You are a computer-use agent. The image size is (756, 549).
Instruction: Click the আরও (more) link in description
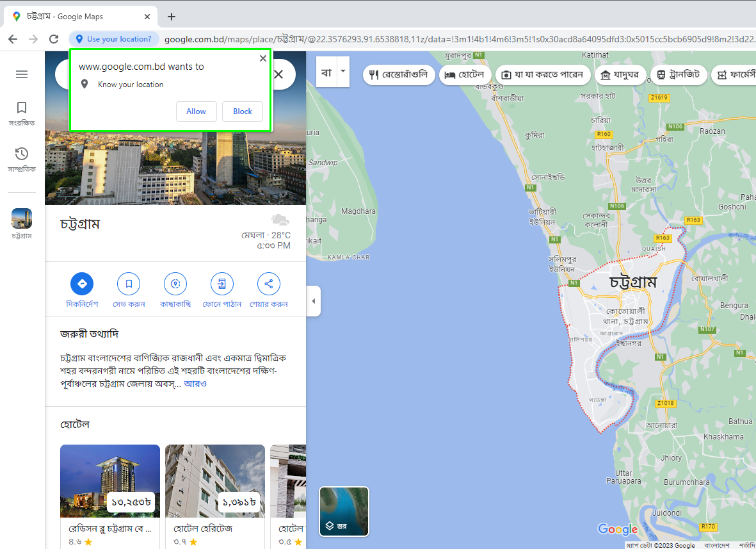coord(195,384)
